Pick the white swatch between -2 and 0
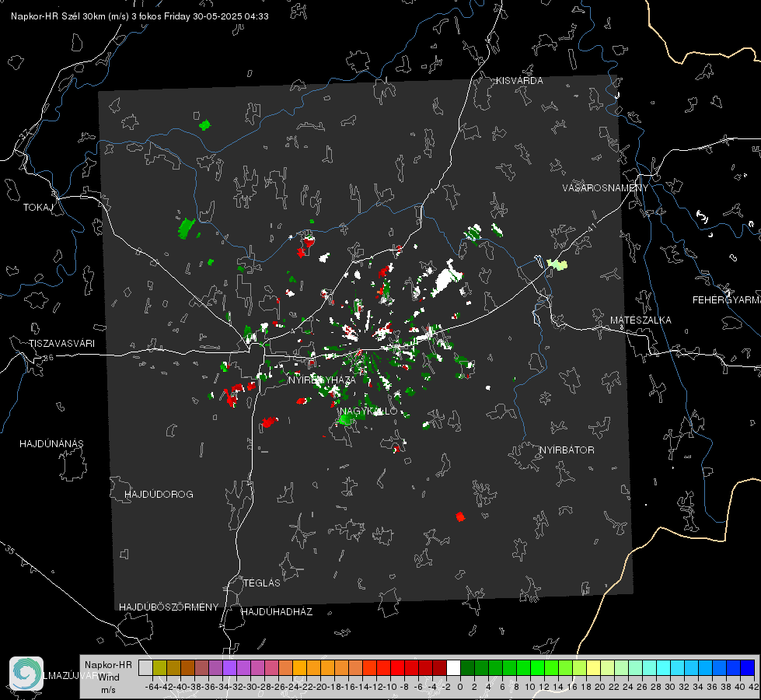761x700 pixels. [x=453, y=667]
